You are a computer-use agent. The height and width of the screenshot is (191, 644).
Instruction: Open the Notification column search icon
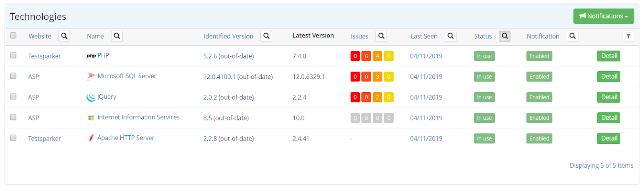tap(572, 36)
